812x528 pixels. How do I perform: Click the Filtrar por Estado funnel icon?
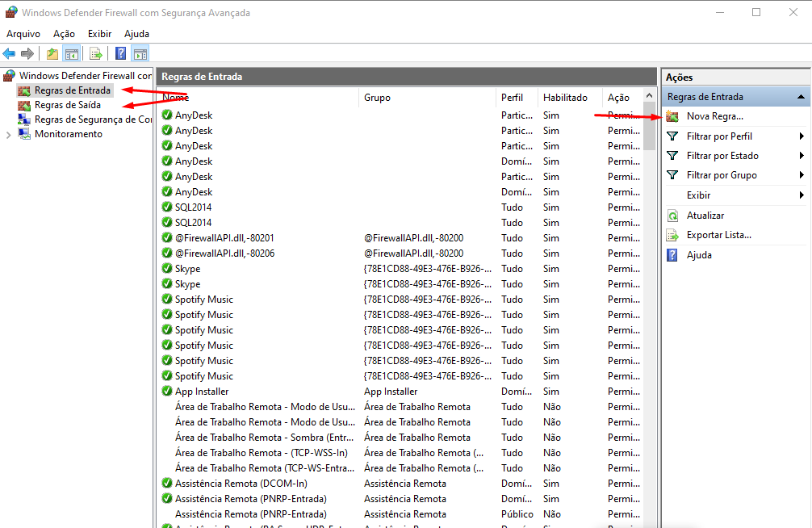[x=672, y=156]
